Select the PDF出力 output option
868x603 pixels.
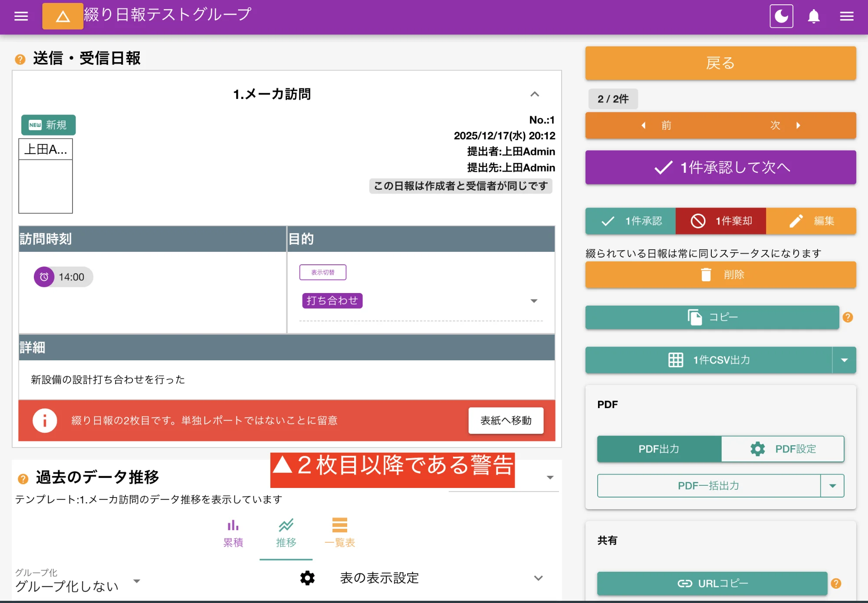pos(658,449)
